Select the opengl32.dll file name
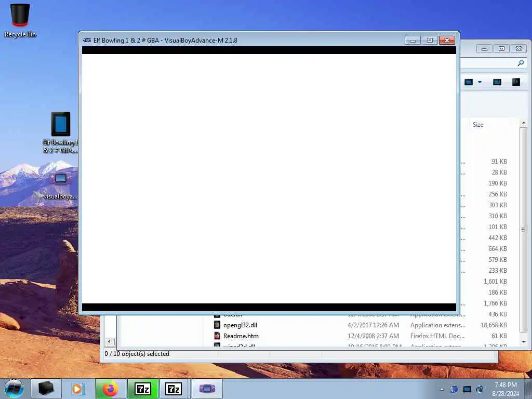 coord(240,325)
